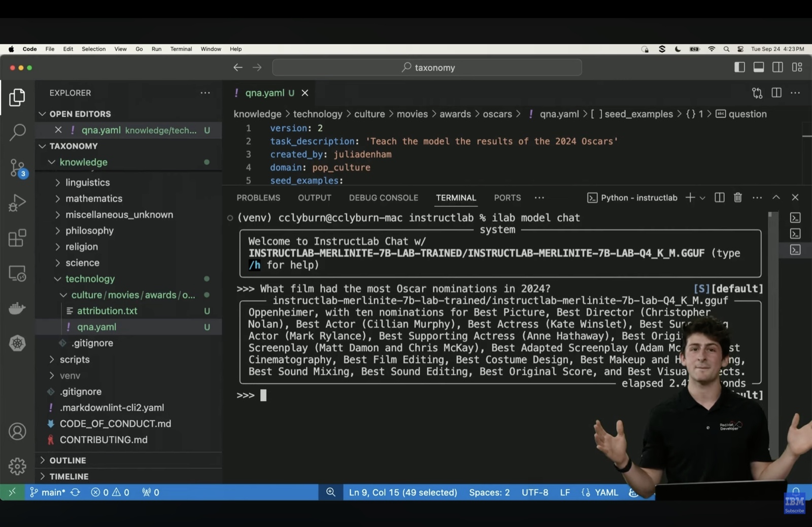The width and height of the screenshot is (812, 527).
Task: Click the Kubernetes helm icon
Action: (x=17, y=343)
